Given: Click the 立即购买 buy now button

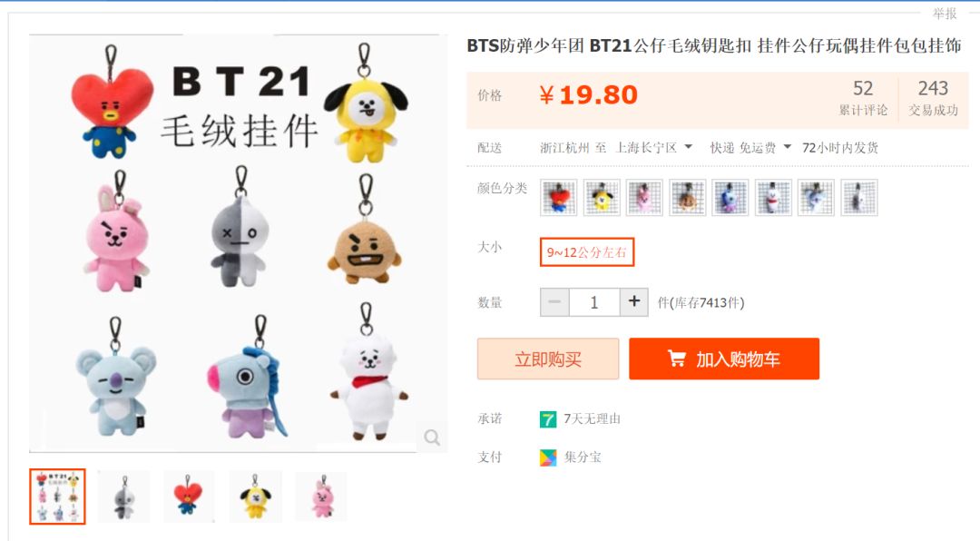Looking at the screenshot, I should [x=548, y=359].
